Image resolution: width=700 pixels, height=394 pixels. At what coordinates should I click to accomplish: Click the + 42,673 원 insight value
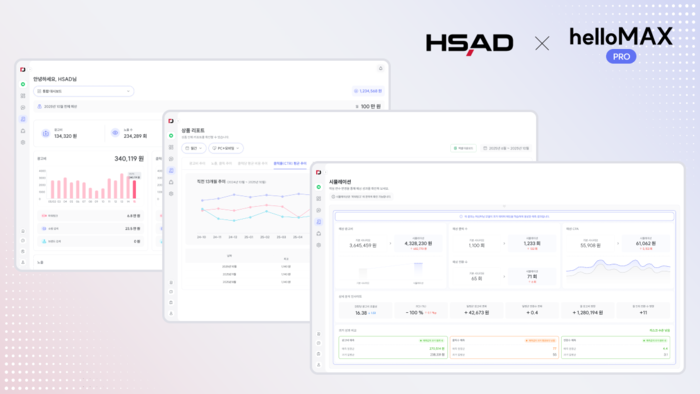(476, 313)
